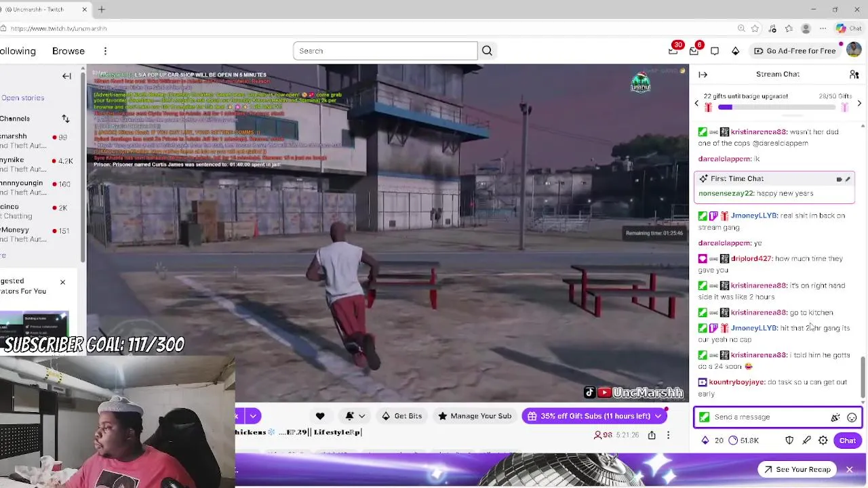Open the chat community users list icon
Image resolution: width=868 pixels, height=488 pixels.
(854, 75)
